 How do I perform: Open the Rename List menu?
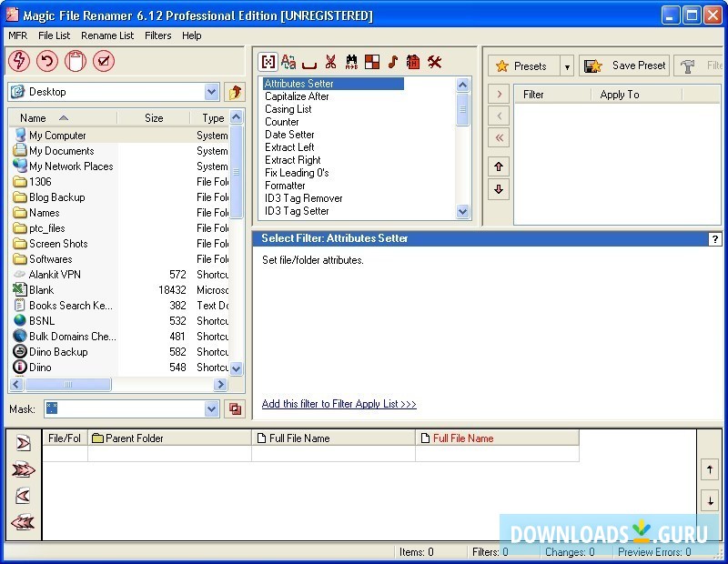pos(107,35)
